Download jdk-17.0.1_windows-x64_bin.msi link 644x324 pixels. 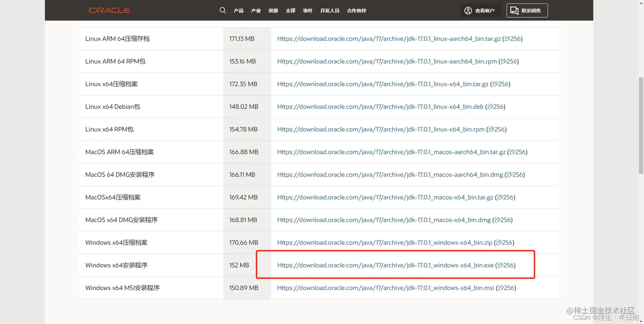(x=386, y=288)
